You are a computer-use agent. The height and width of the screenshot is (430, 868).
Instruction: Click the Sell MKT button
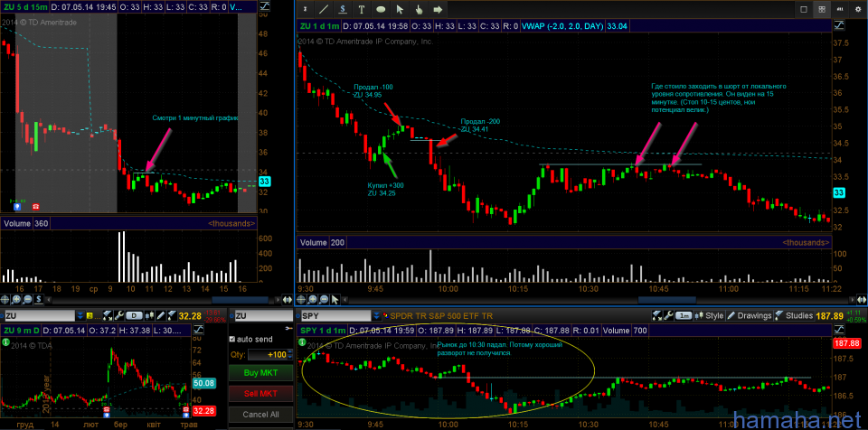(260, 394)
